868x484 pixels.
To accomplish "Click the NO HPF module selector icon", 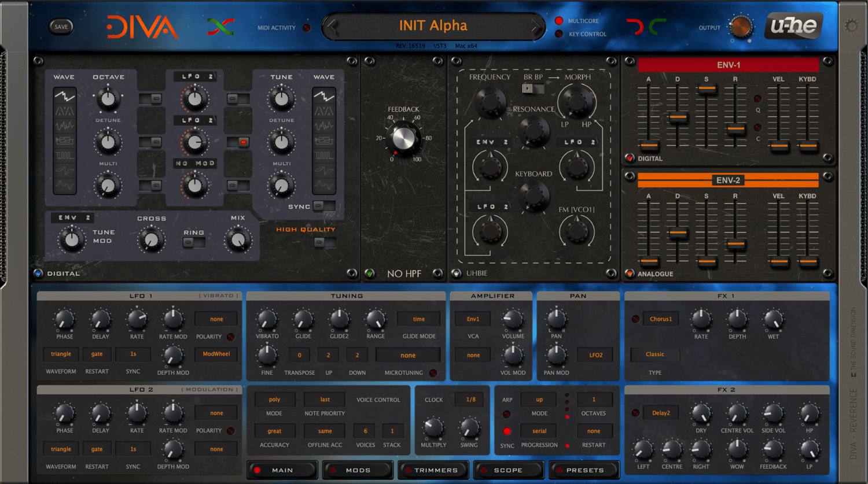I will [x=369, y=274].
